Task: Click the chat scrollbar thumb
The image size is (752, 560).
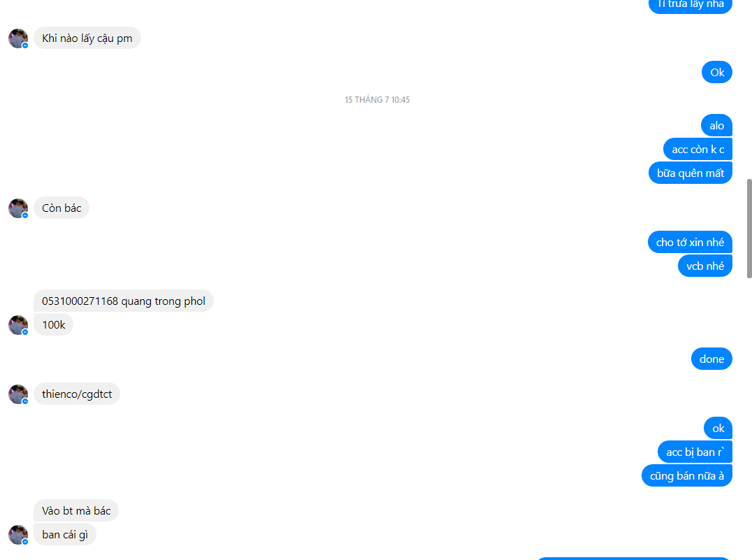Action: (749, 229)
